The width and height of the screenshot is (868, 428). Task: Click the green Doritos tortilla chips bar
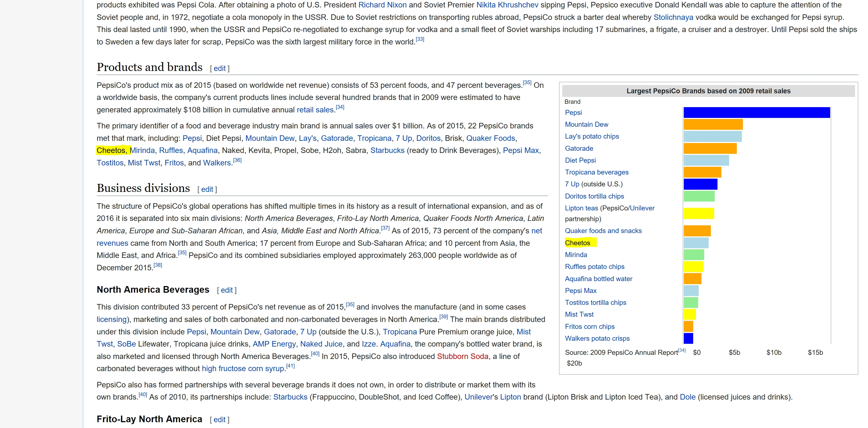coord(699,196)
